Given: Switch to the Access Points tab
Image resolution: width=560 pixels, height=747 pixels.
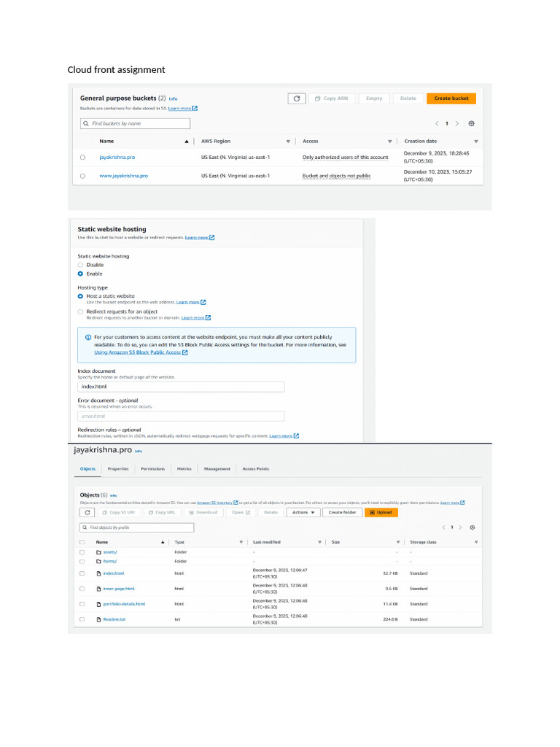Looking at the screenshot, I should pyautogui.click(x=256, y=469).
